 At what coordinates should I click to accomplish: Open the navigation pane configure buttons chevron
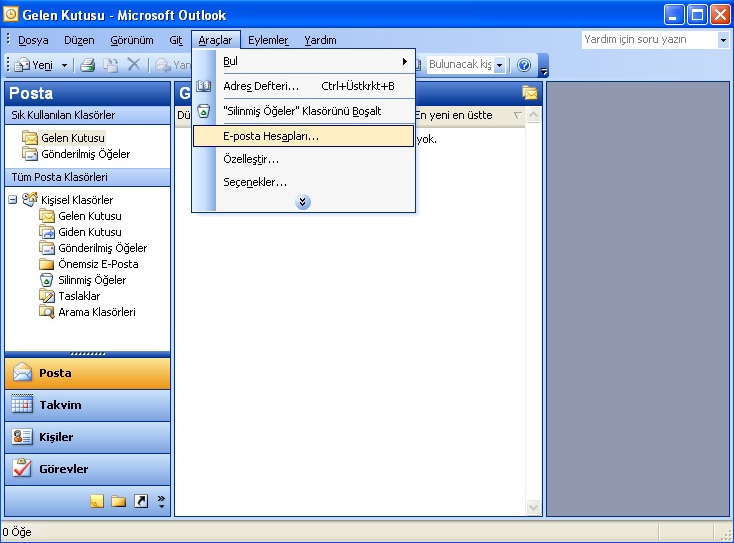pos(161,501)
